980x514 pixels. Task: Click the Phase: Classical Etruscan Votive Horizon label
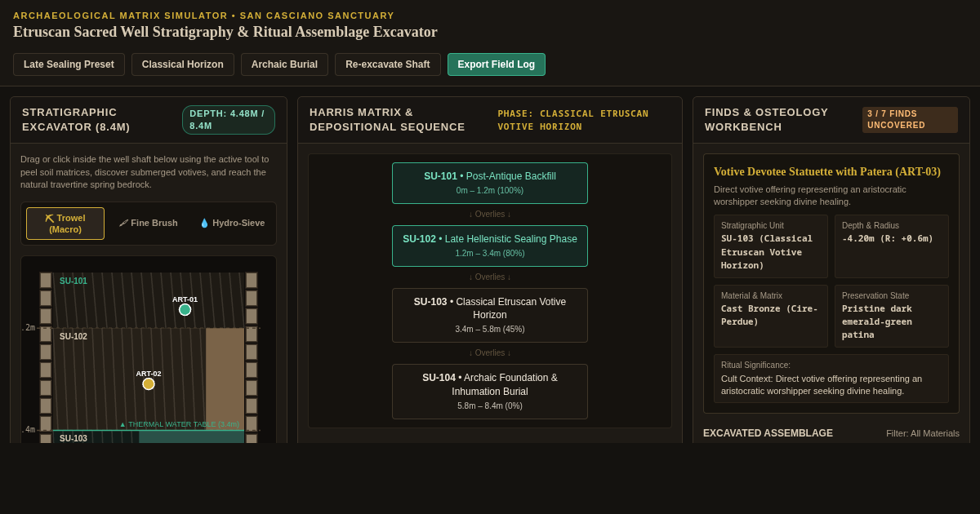(573, 120)
